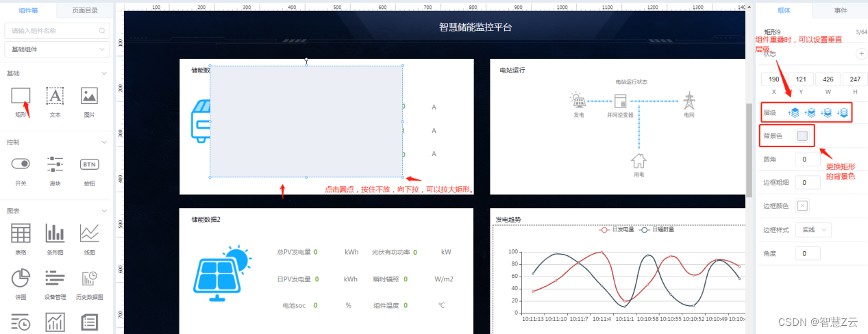Click the Y position field showing 121
The height and width of the screenshot is (334, 868).
(801, 79)
